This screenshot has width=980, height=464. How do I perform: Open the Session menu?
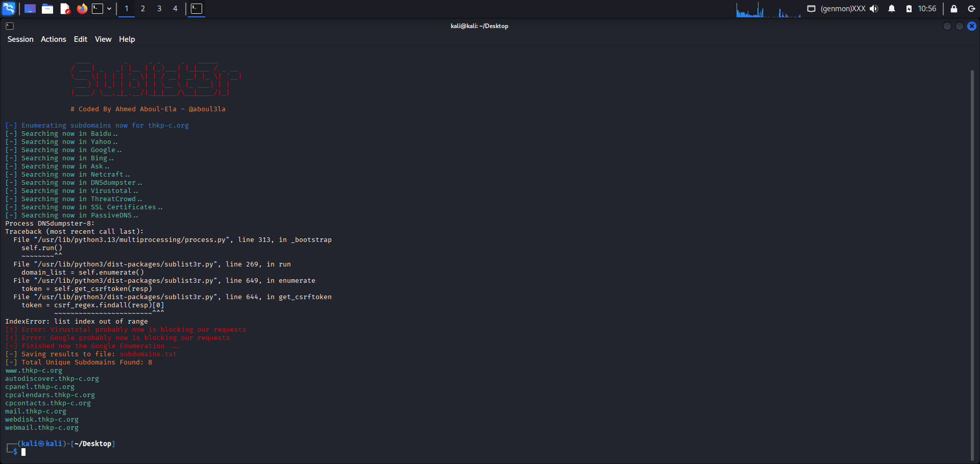pyautogui.click(x=20, y=39)
